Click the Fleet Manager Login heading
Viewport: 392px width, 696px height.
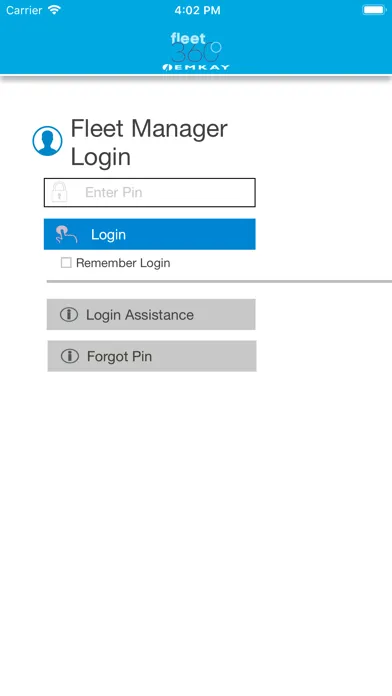click(149, 142)
